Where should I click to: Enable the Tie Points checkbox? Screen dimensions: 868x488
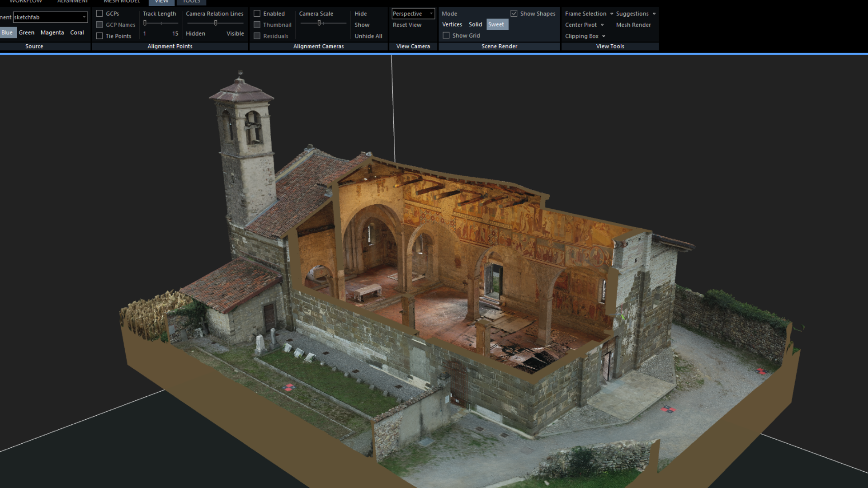99,36
